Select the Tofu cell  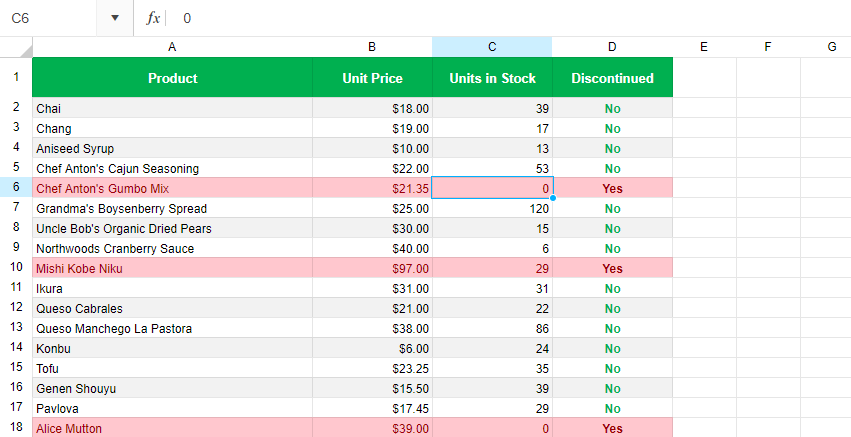pyautogui.click(x=172, y=369)
